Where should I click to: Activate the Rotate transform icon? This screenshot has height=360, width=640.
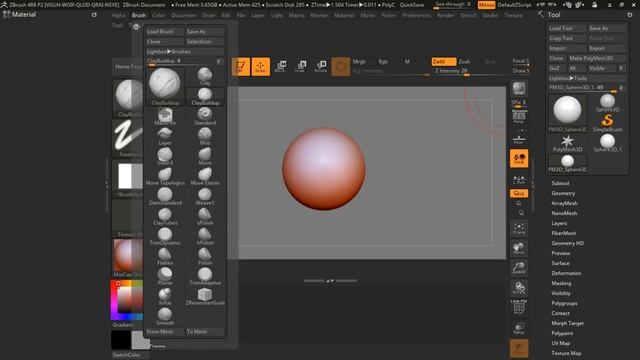pyautogui.click(x=320, y=66)
